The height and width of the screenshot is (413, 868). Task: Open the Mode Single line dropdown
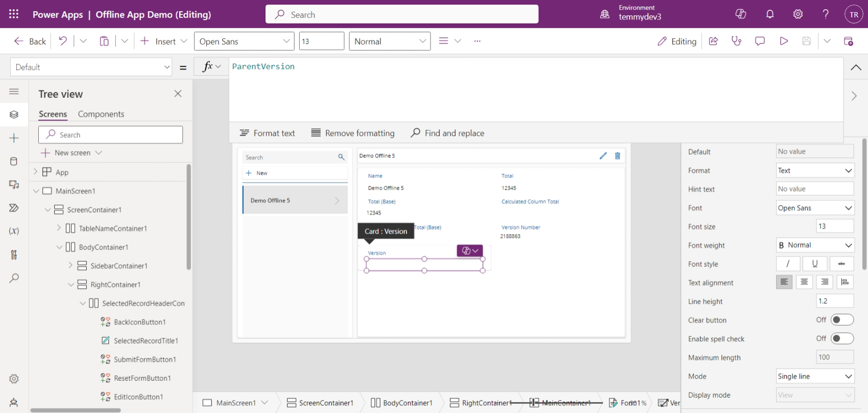[815, 376]
